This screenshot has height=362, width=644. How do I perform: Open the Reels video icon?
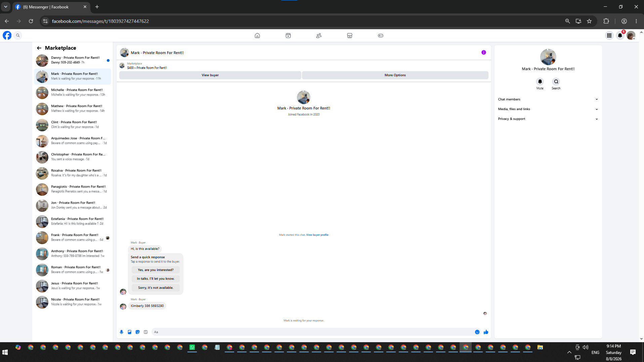[x=288, y=36]
